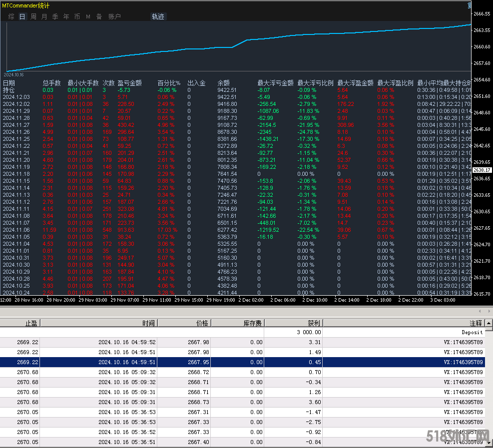493x448 pixels.
Task: Click the scroll up arrow of trade list
Action: click(489, 323)
